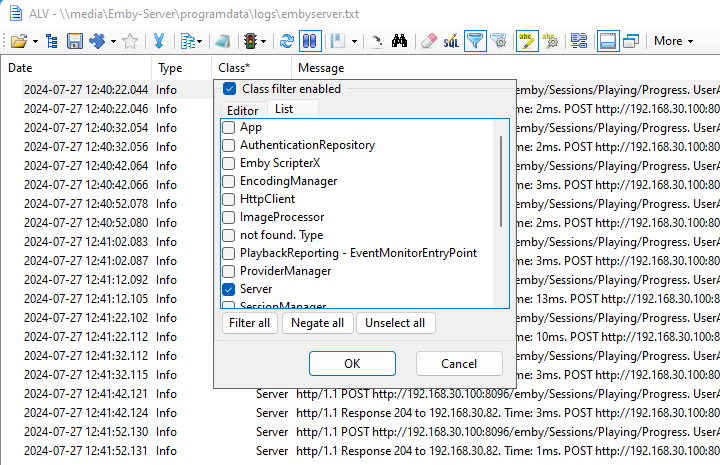Toggle the blue funnel filter icon
The width and height of the screenshot is (720, 465).
[x=475, y=41]
